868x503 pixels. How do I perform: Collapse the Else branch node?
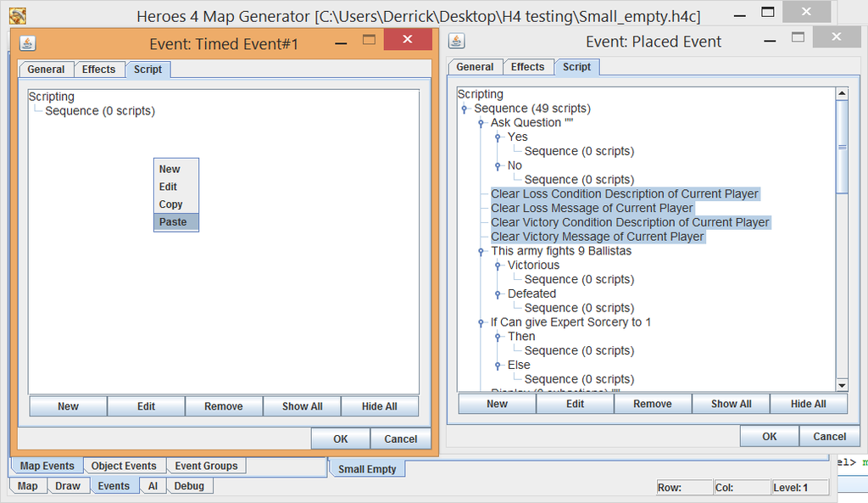click(498, 365)
